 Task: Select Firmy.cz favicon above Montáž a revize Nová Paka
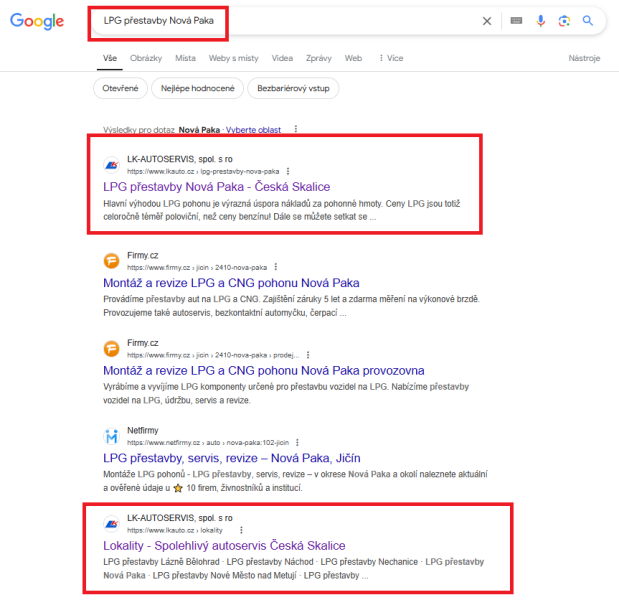pyautogui.click(x=112, y=261)
